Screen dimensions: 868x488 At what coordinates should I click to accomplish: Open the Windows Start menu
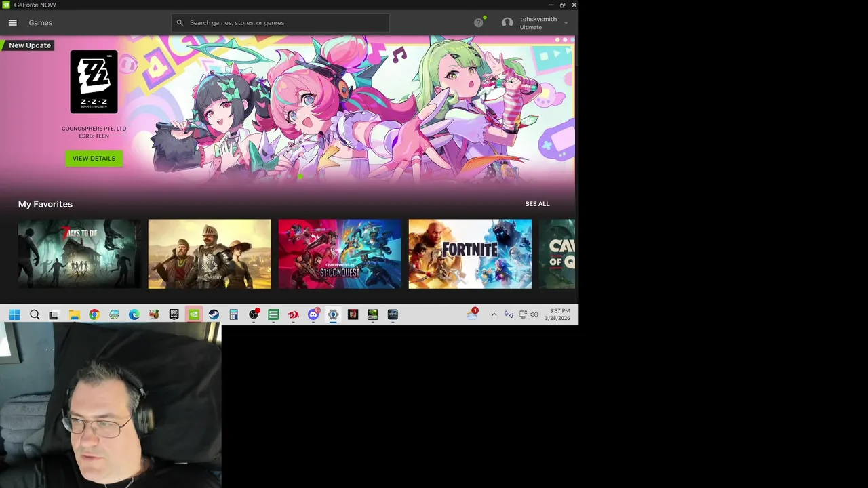14,314
